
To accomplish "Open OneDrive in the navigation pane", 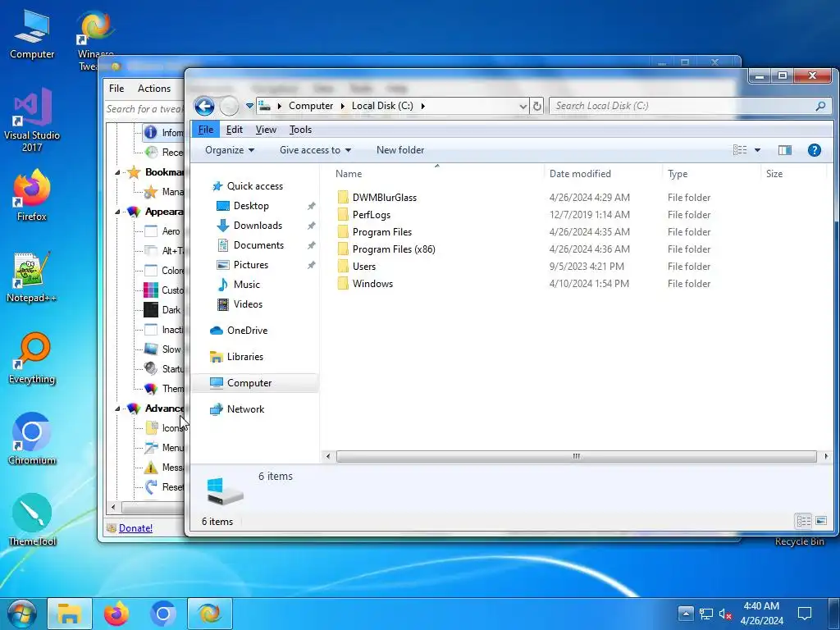I will point(247,331).
